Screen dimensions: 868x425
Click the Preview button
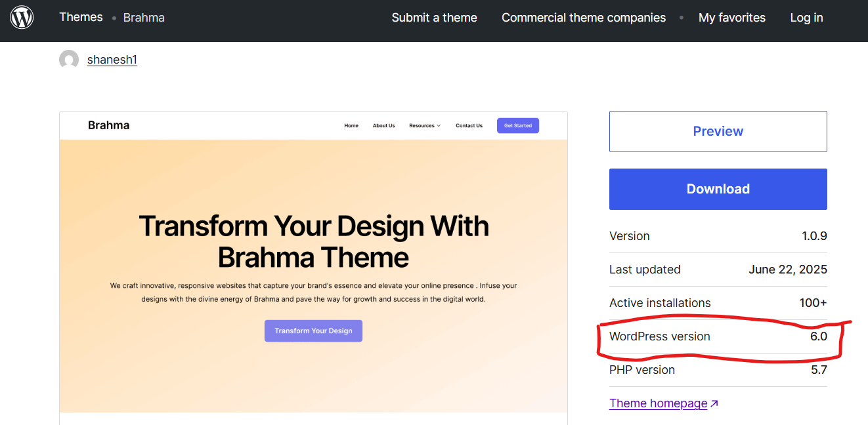coord(718,131)
